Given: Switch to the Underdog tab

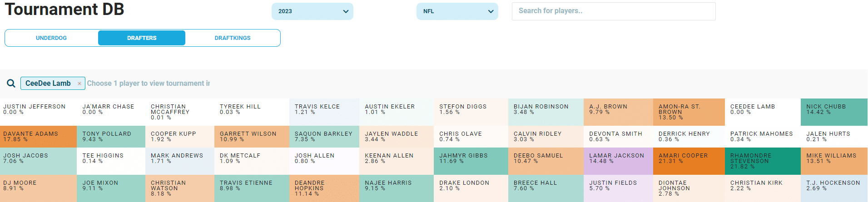Looking at the screenshot, I should tap(51, 38).
